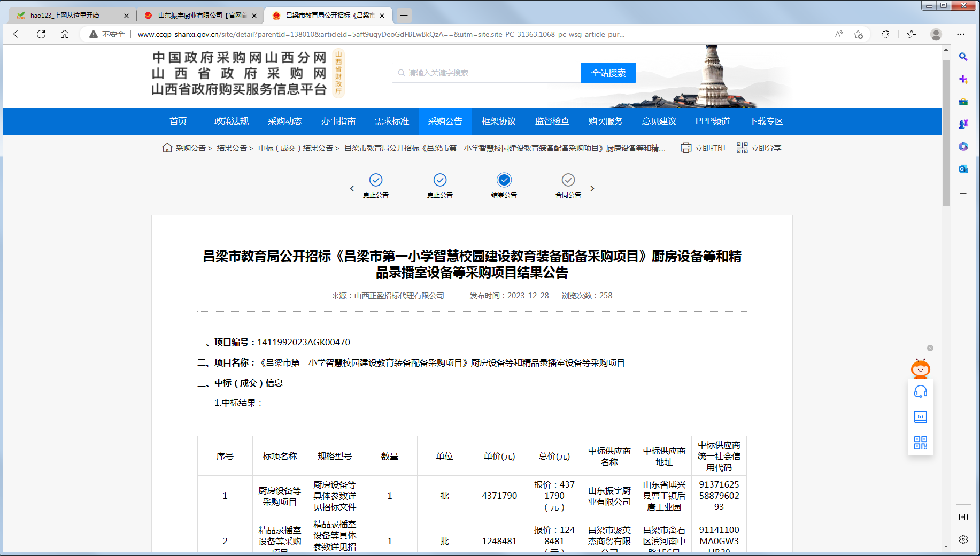The height and width of the screenshot is (556, 980).
Task: Close the 山东振宇厨业 tab
Action: point(254,16)
